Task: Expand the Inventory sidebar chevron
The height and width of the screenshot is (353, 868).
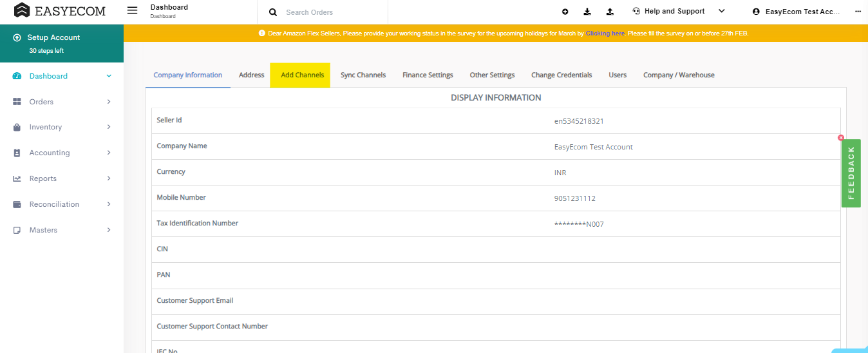Action: tap(109, 127)
